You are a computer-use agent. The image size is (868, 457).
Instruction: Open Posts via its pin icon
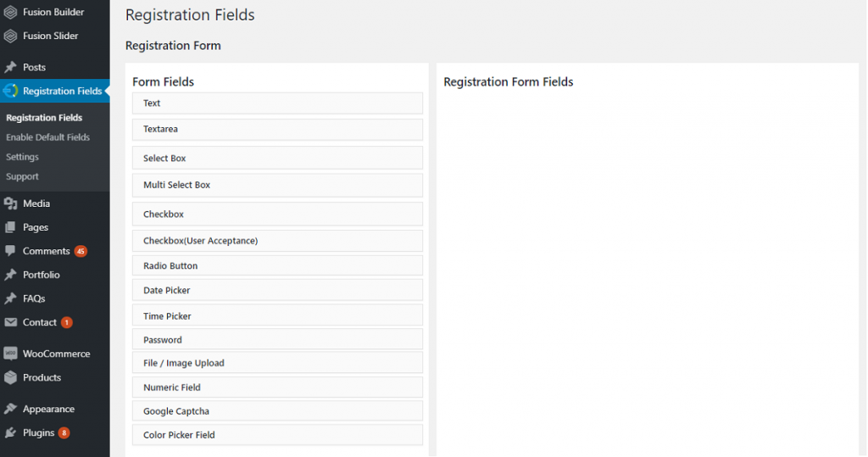pyautogui.click(x=10, y=67)
